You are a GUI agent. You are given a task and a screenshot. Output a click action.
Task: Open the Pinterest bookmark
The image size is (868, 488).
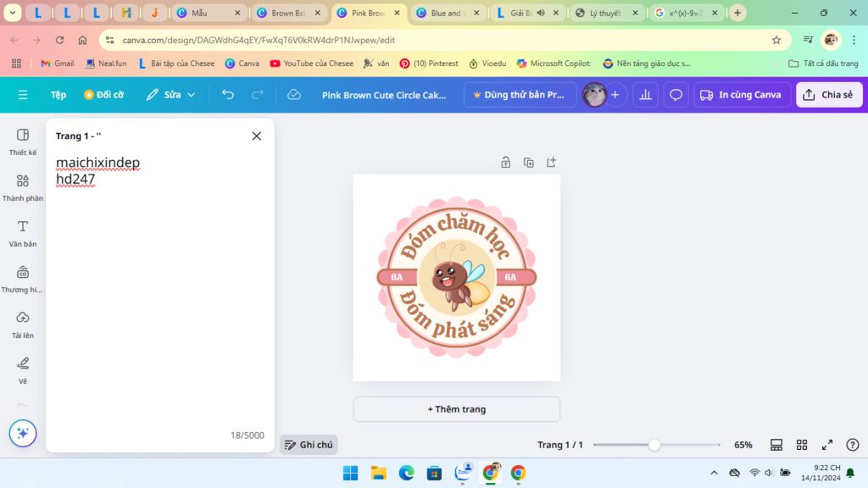[x=429, y=64]
